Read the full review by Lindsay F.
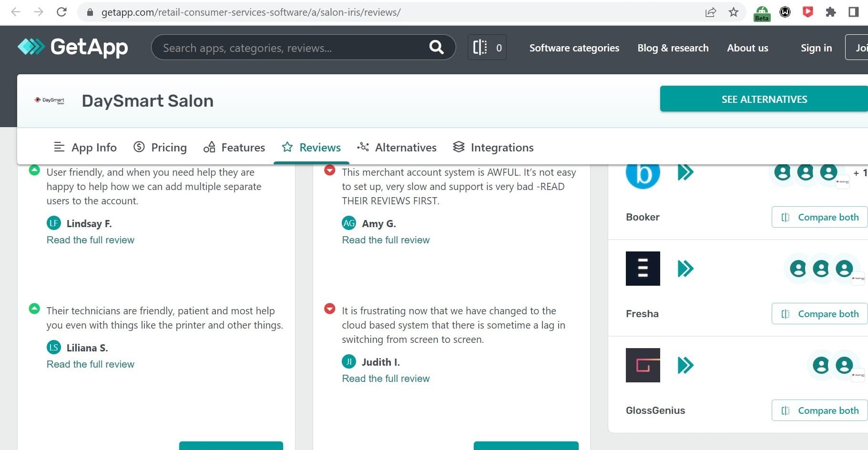This screenshot has width=868, height=450. (x=91, y=240)
